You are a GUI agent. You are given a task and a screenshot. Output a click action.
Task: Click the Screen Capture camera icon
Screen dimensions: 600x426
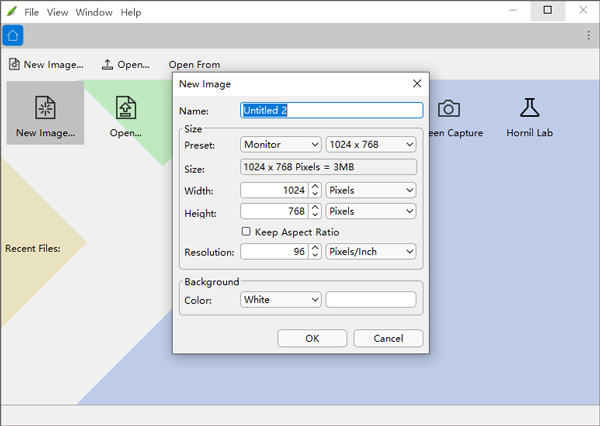point(449,109)
